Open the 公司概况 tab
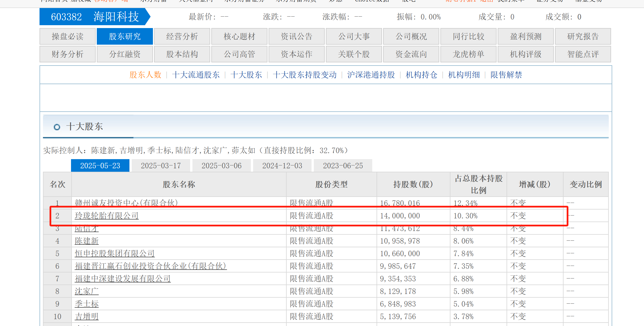The image size is (644, 326). click(x=411, y=36)
